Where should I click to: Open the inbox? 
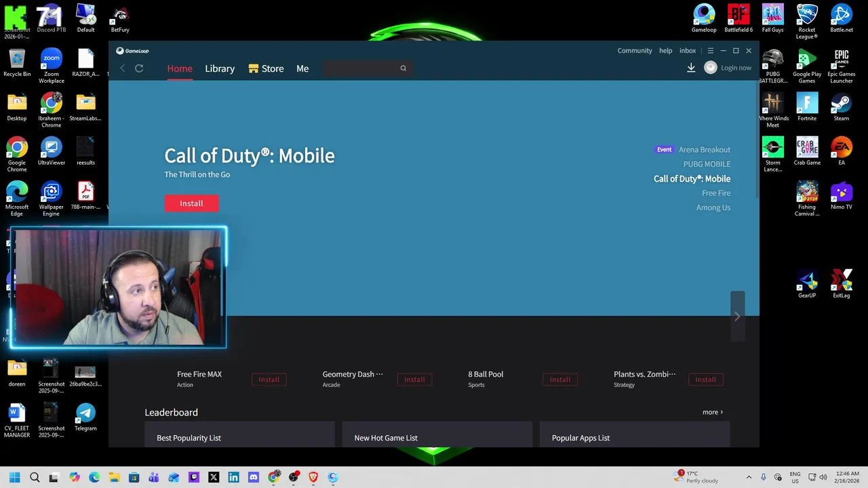[688, 51]
